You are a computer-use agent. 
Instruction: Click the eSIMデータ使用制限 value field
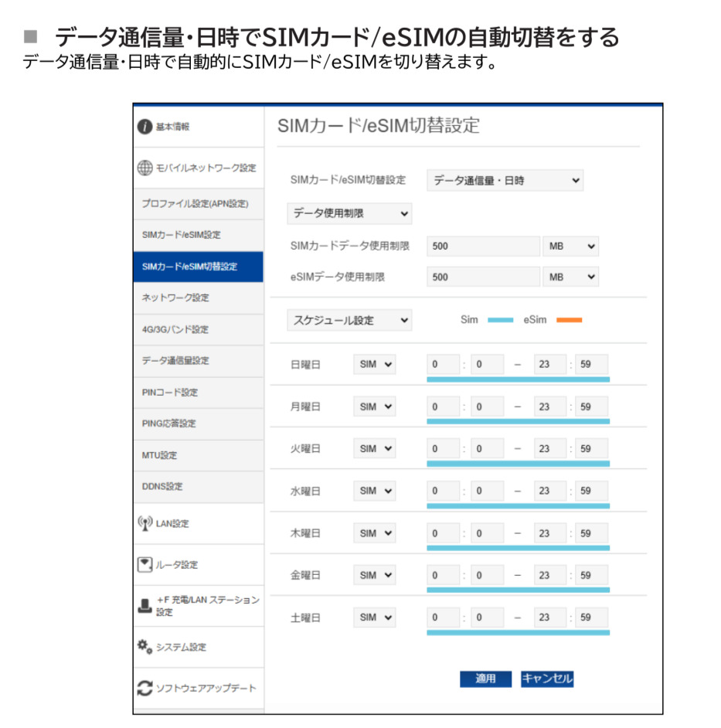coord(483,277)
